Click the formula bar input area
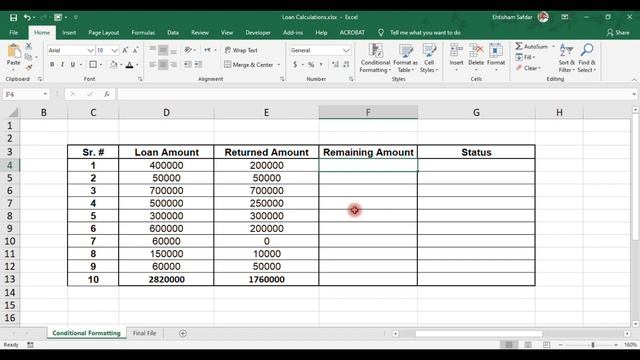This screenshot has width=640, height=360. (x=373, y=94)
